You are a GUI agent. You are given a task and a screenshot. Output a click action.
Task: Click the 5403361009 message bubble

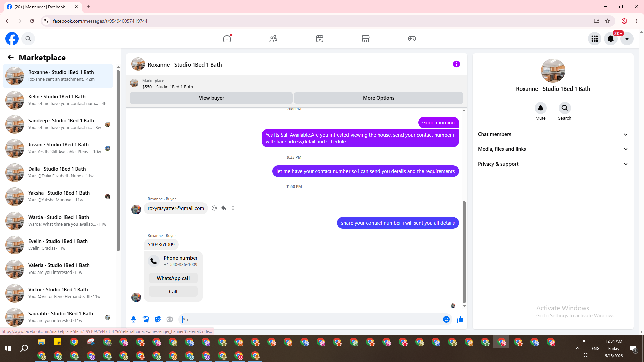tap(161, 245)
